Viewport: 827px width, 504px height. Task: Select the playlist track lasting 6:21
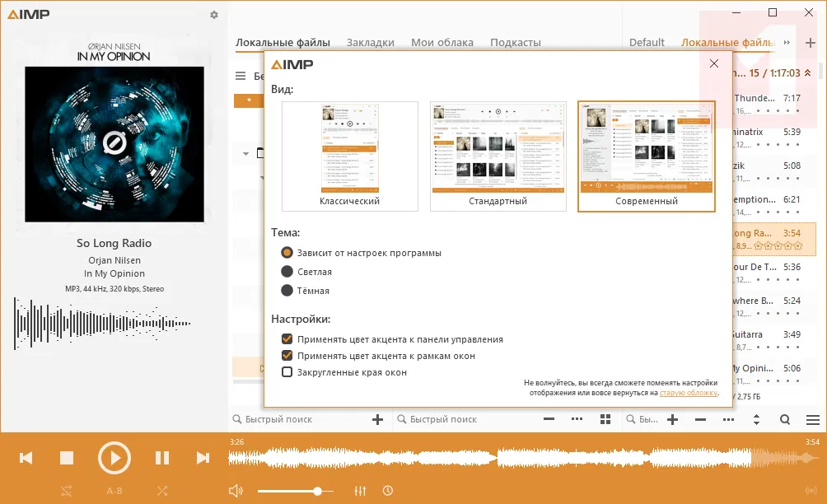[x=773, y=205]
